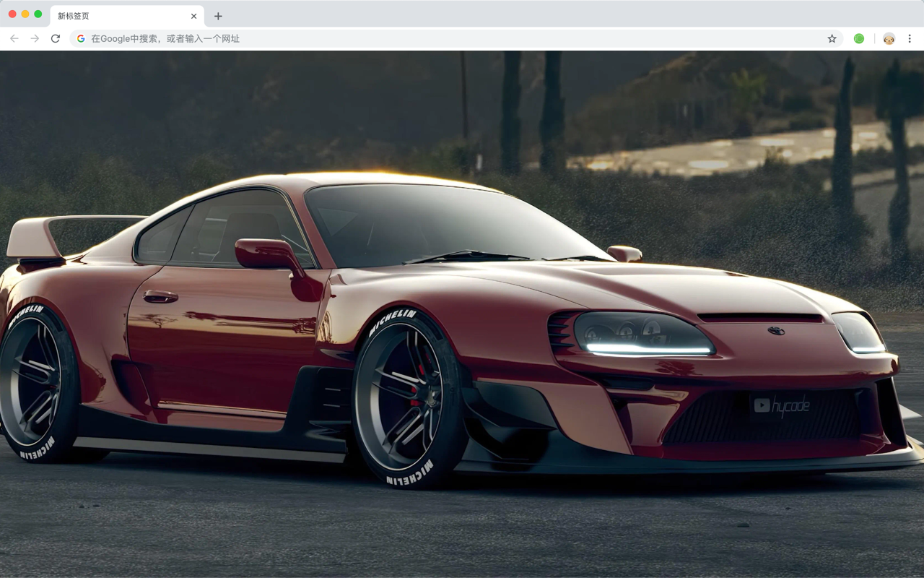This screenshot has width=924, height=578.
Task: Maximize the window with green button
Action: pyautogui.click(x=38, y=14)
